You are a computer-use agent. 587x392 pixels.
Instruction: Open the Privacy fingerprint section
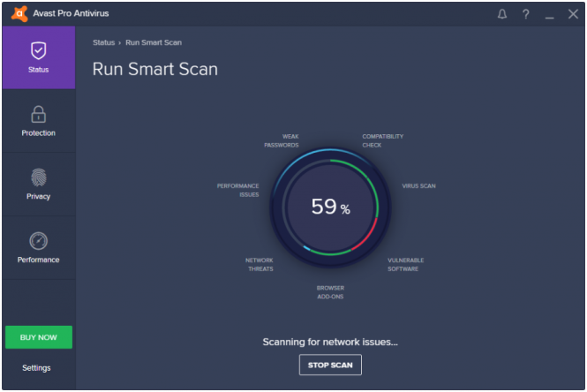[39, 185]
